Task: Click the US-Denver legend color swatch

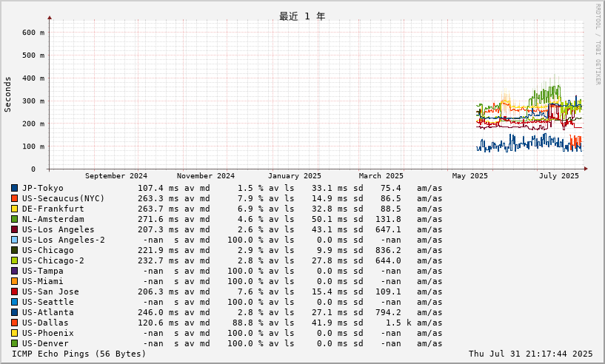Action: pyautogui.click(x=14, y=343)
